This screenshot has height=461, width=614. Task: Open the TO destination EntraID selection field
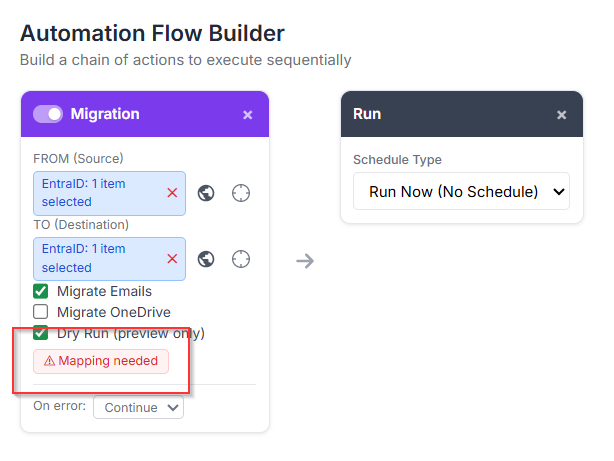[95, 259]
